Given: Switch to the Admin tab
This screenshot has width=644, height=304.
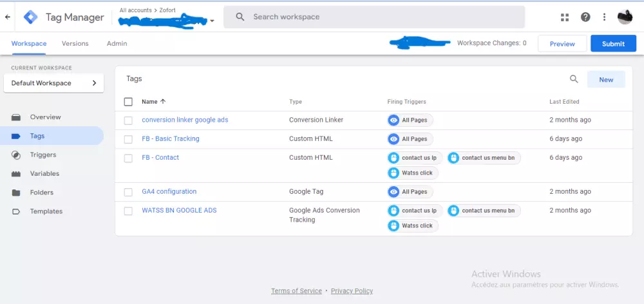Looking at the screenshot, I should (117, 44).
